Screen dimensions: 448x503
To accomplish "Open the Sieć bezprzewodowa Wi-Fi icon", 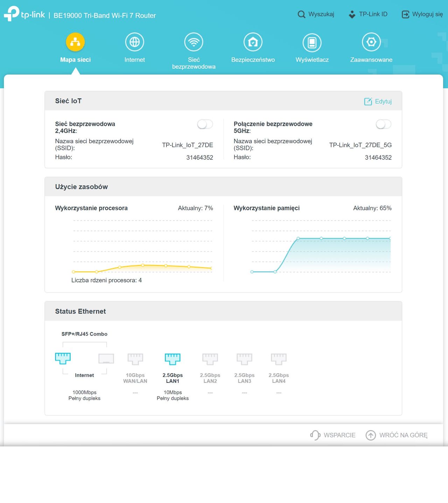I will pyautogui.click(x=194, y=42).
